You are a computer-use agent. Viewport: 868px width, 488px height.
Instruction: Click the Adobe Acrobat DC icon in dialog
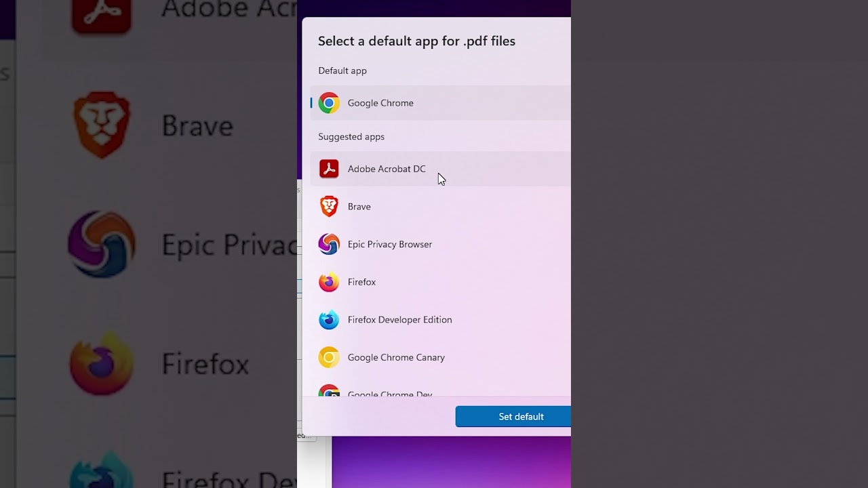(x=329, y=169)
